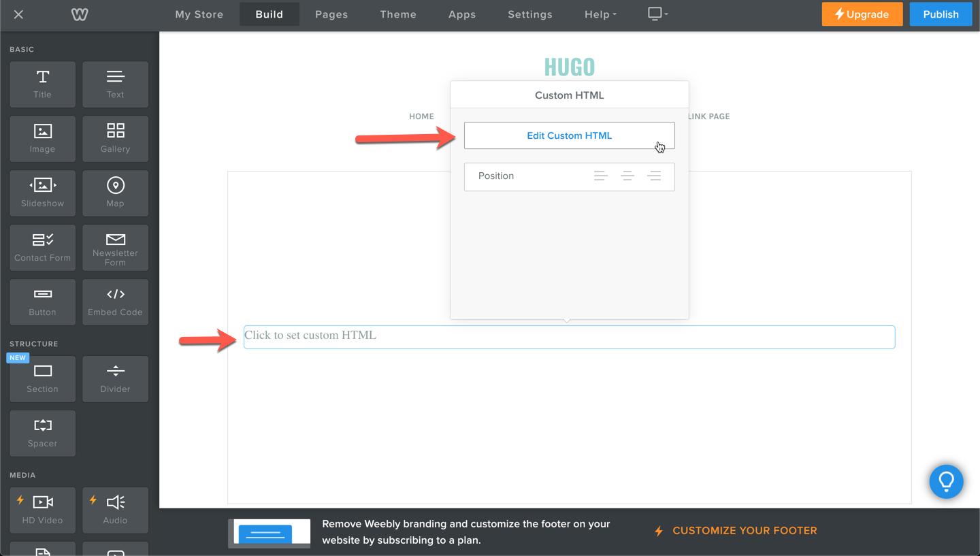This screenshot has width=980, height=556.
Task: Switch to the Build tab
Action: click(269, 14)
